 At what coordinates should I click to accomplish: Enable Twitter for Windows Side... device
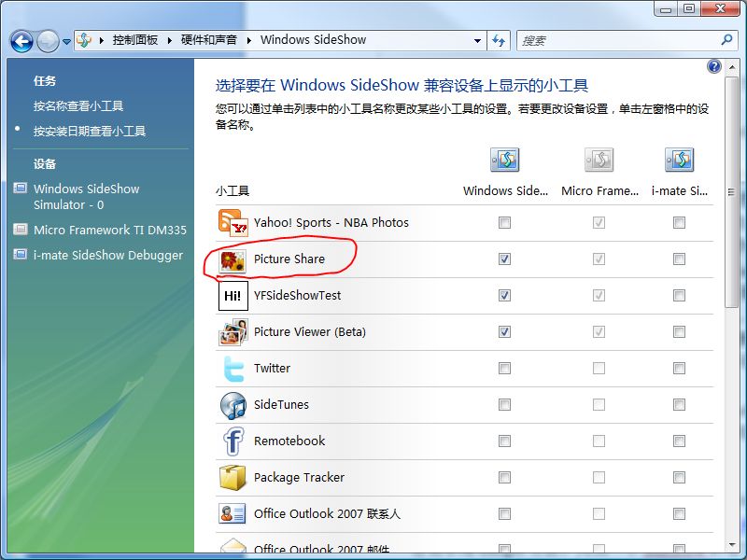[504, 368]
